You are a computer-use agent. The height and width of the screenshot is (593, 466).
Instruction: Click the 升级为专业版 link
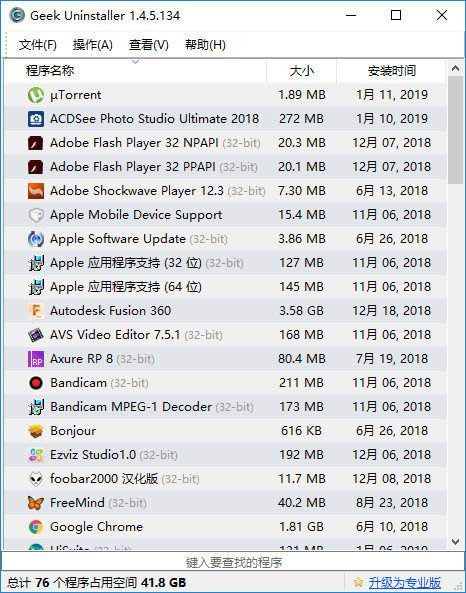coord(405,582)
